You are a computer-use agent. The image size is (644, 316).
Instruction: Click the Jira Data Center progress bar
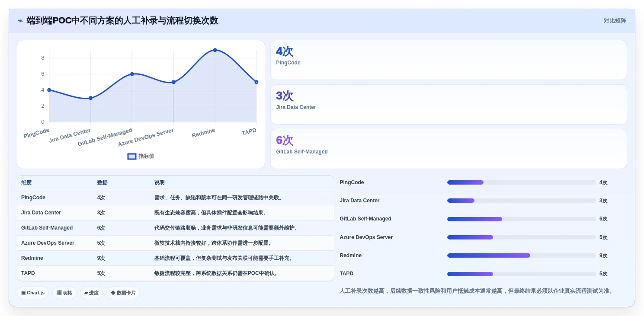point(521,201)
